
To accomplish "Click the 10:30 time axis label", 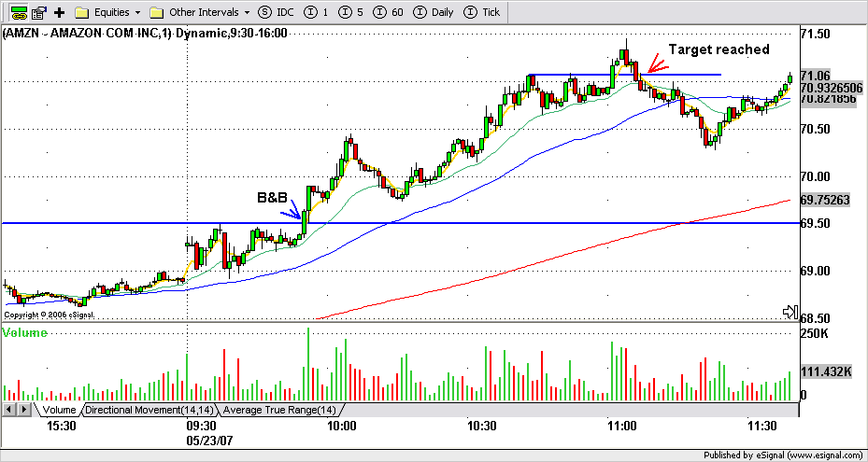I will (x=481, y=427).
